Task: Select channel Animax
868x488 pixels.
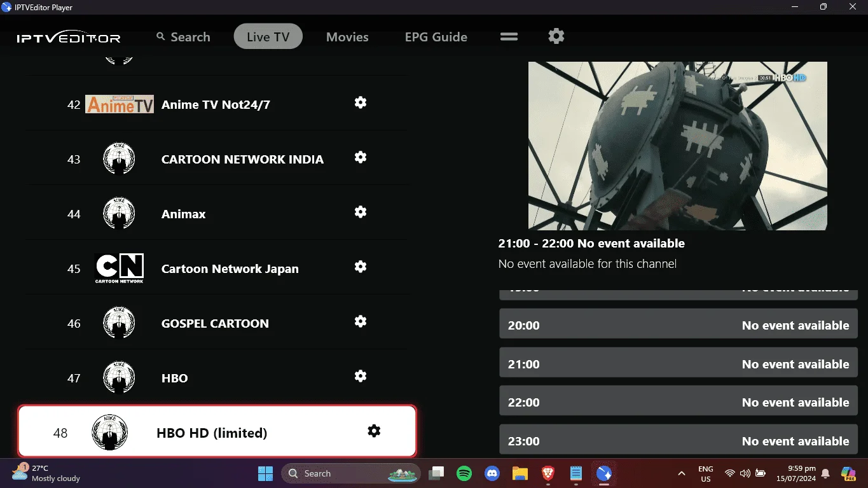Action: click(x=216, y=214)
